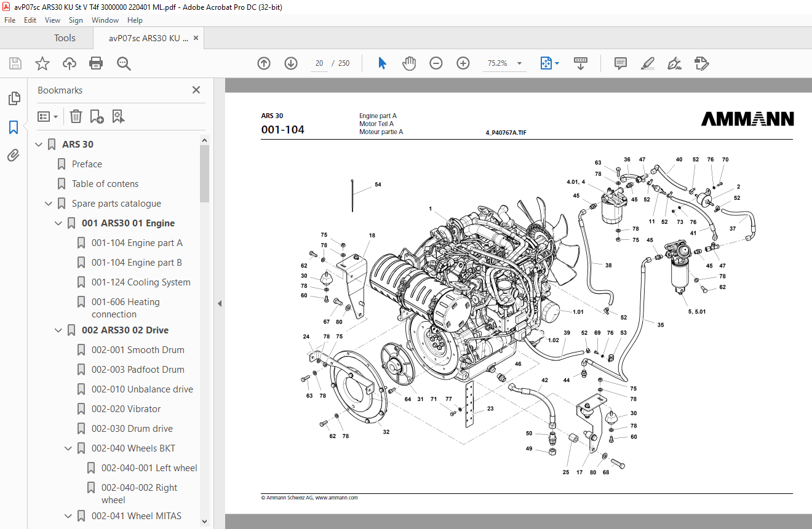Click the stamp tool icon in the toolbar
Screen dimensions: 812x529
(701, 63)
